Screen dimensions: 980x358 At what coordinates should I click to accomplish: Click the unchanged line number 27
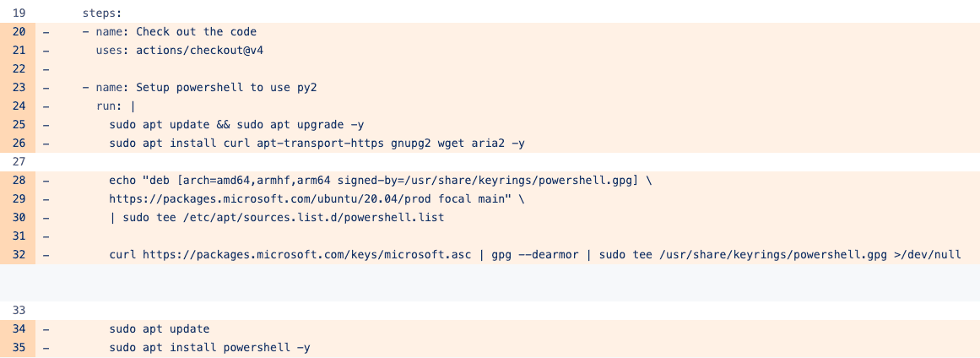[x=19, y=162]
